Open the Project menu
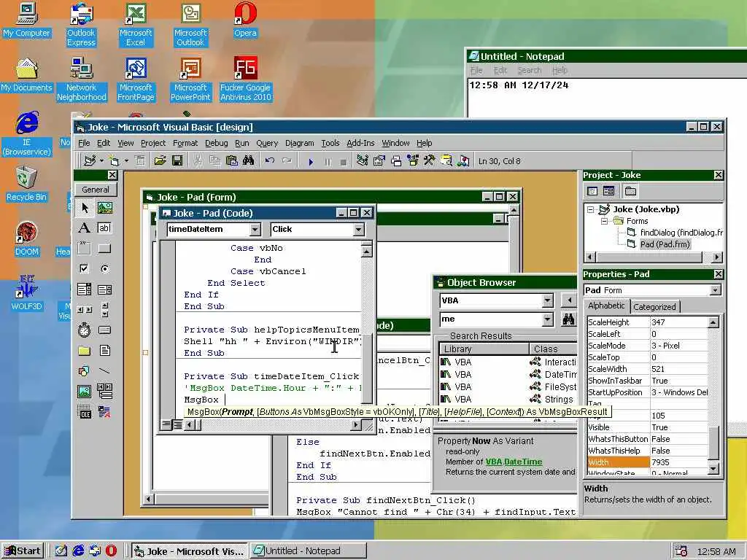Viewport: 747px width, 560px height. pyautogui.click(x=153, y=143)
